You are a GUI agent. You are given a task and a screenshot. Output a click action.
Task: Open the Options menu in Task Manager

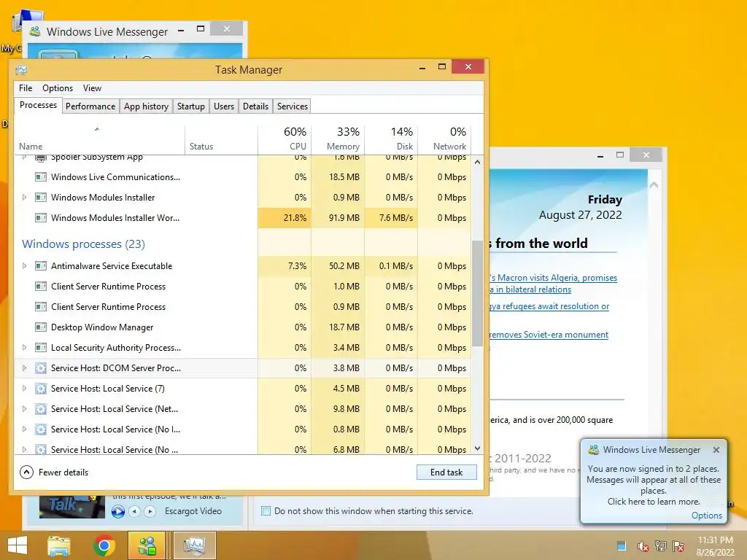pyautogui.click(x=58, y=88)
